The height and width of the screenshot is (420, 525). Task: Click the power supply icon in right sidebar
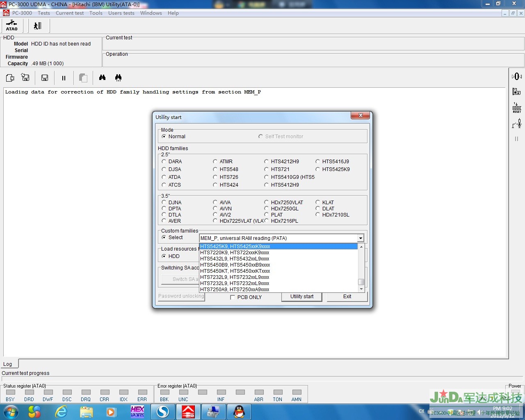(517, 123)
